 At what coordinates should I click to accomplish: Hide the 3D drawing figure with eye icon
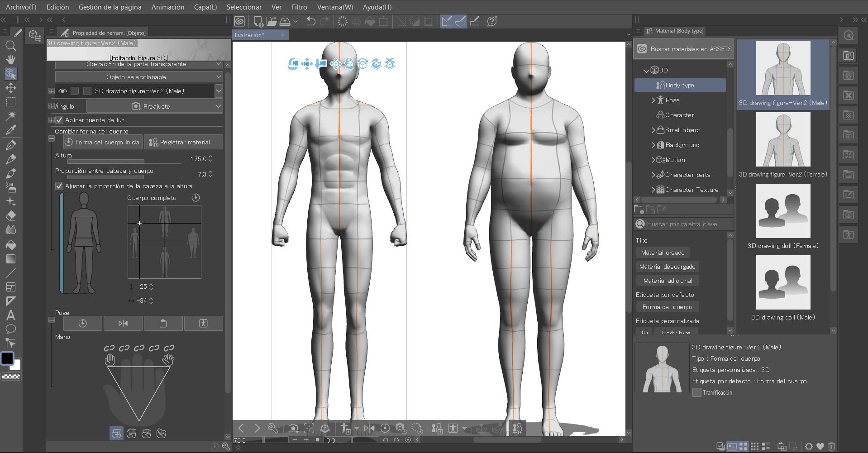point(62,91)
